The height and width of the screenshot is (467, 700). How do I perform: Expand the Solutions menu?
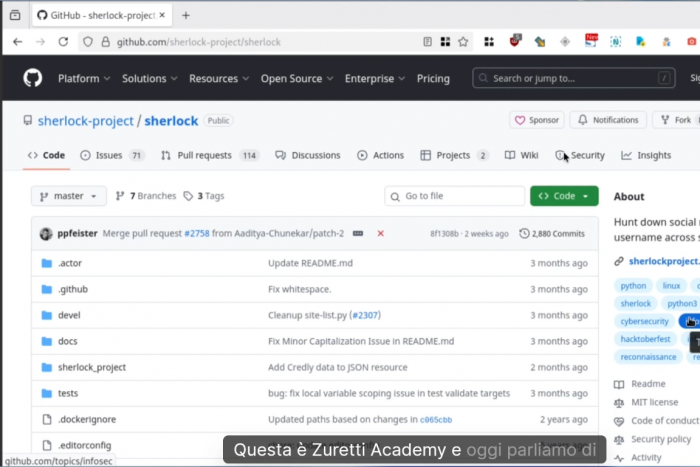150,79
